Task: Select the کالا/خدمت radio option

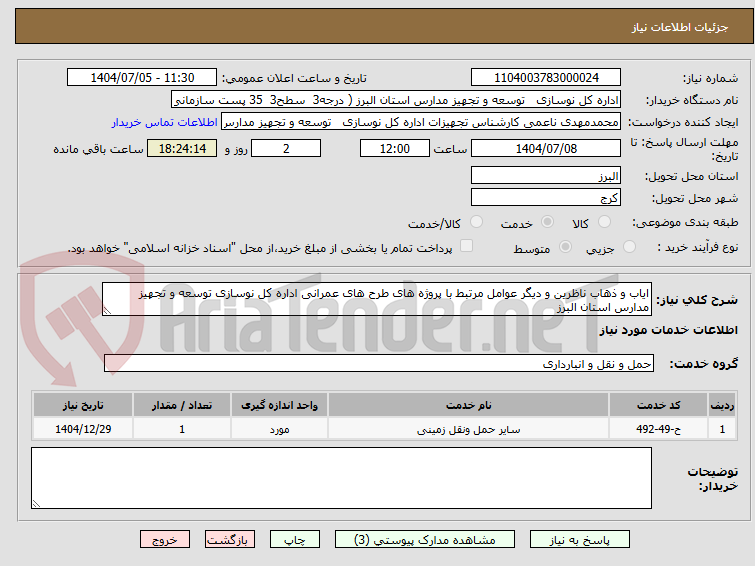Action: (x=476, y=222)
